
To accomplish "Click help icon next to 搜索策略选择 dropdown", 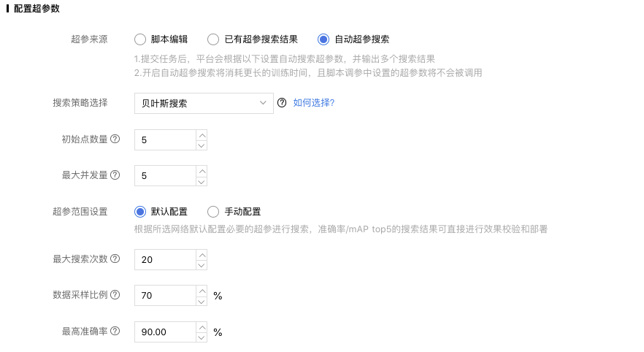I will point(282,103).
